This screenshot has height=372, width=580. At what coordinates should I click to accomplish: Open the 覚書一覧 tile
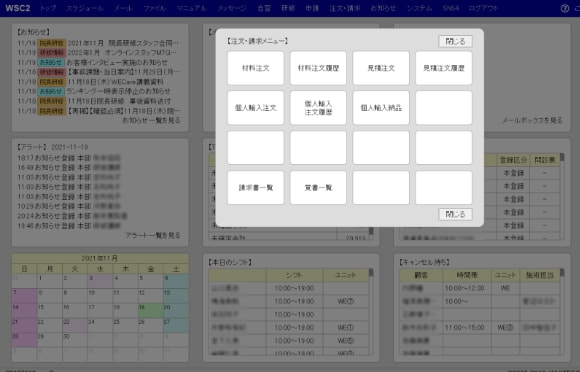tap(318, 187)
